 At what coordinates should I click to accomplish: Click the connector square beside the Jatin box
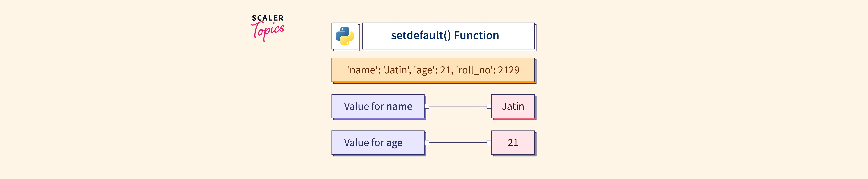tap(489, 106)
